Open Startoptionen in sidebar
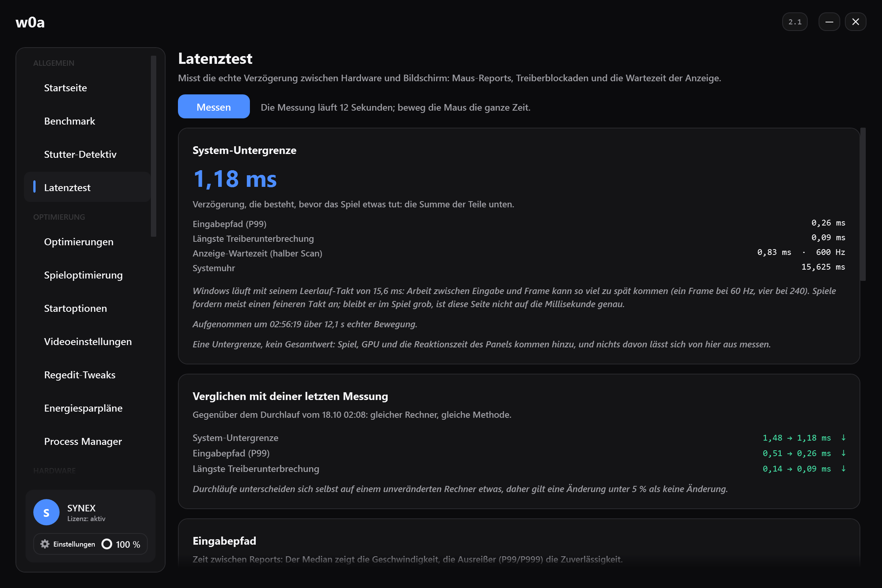This screenshot has height=588, width=882. point(87,308)
